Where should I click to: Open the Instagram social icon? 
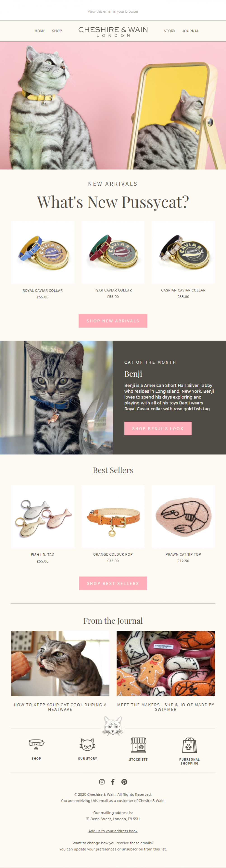(102, 782)
